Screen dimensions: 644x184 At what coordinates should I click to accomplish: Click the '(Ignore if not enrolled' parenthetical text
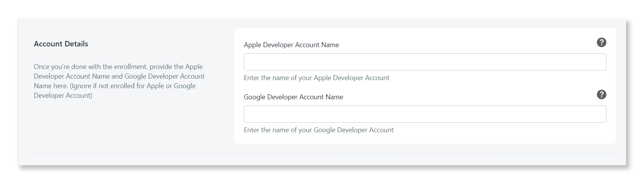click(x=102, y=86)
